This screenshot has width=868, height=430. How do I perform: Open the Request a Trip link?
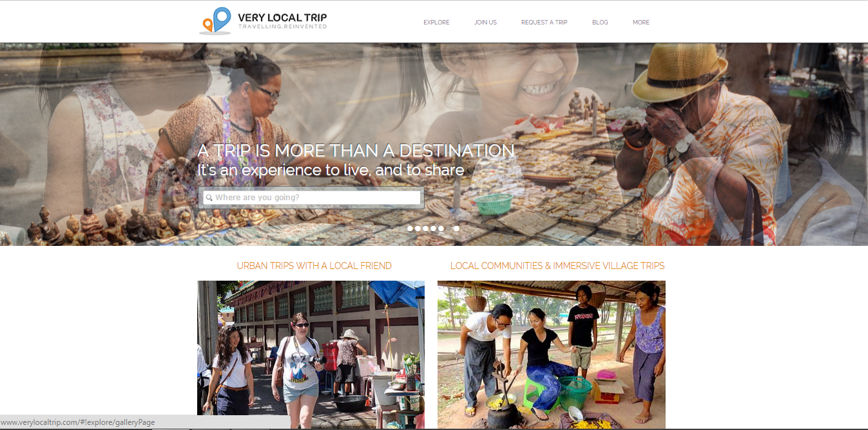(x=545, y=23)
